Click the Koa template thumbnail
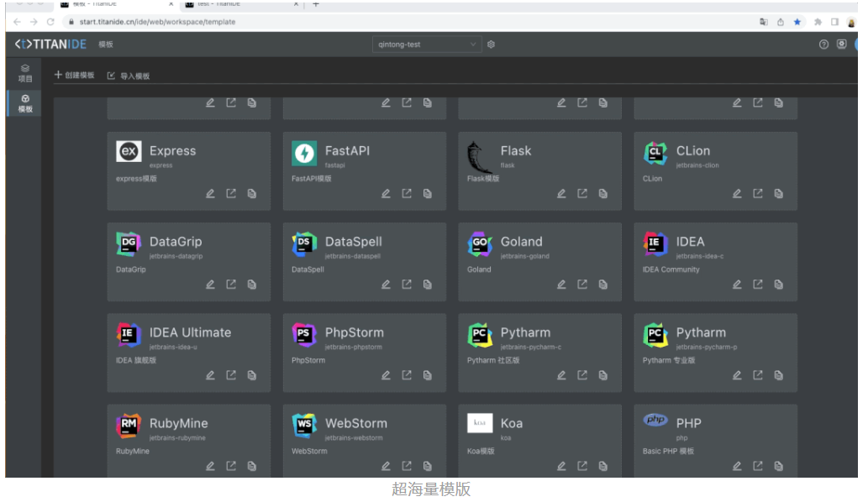 (x=480, y=423)
